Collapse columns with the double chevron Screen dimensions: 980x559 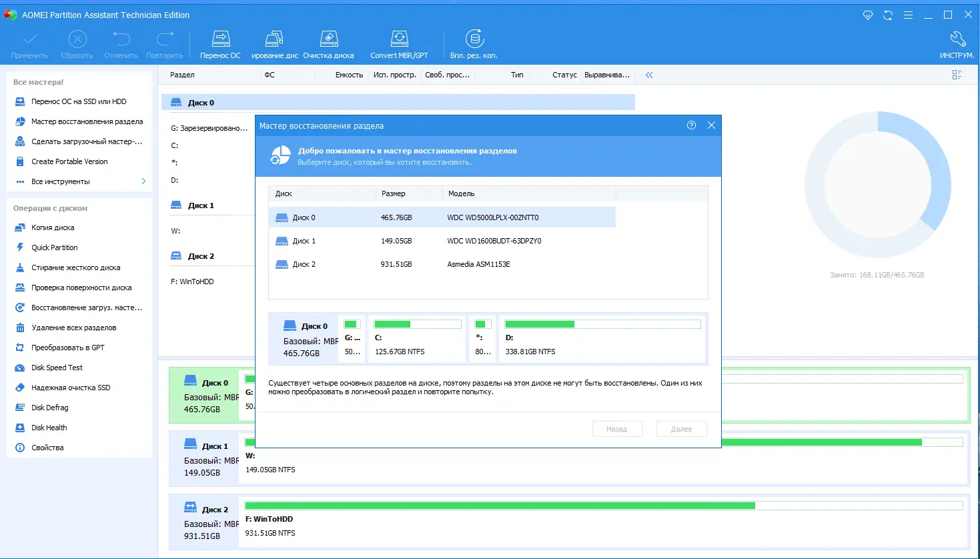(x=649, y=75)
